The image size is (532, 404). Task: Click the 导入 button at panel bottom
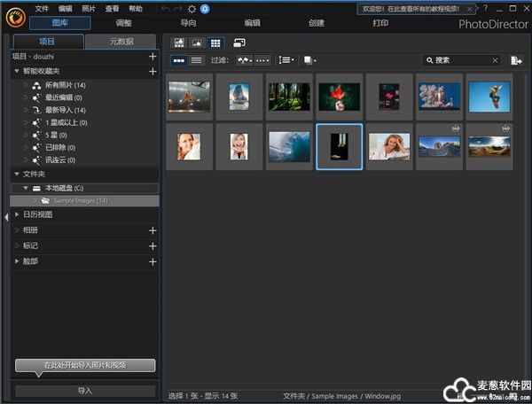85,390
